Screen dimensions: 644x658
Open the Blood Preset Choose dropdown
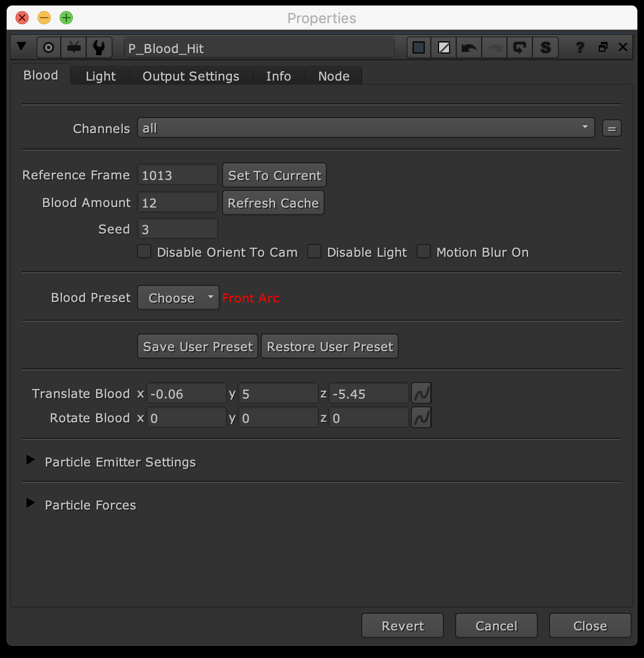click(178, 298)
